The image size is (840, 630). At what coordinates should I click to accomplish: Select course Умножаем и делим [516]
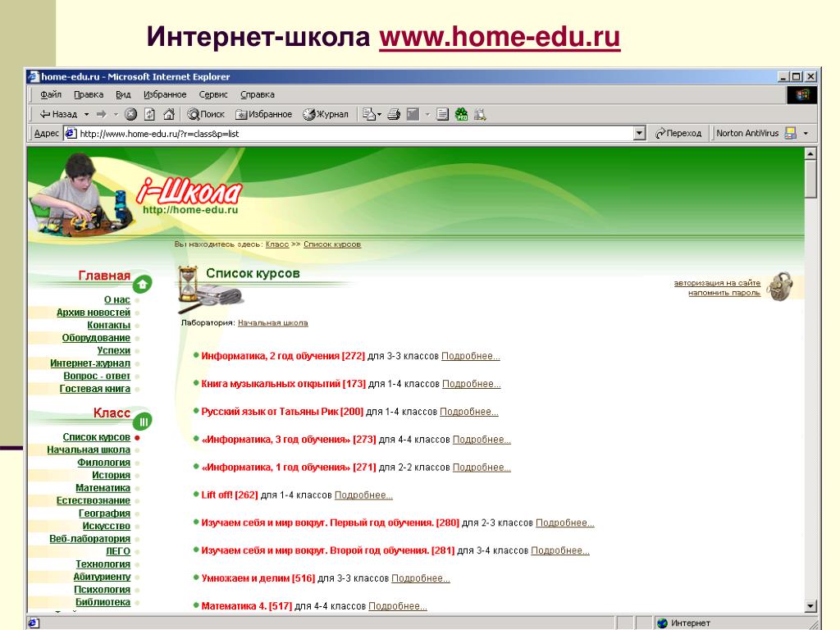(258, 578)
